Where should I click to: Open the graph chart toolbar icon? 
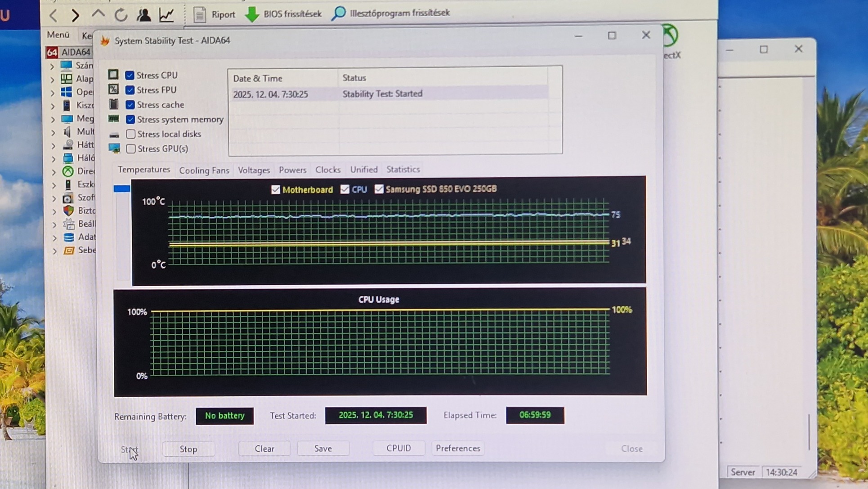click(x=167, y=15)
